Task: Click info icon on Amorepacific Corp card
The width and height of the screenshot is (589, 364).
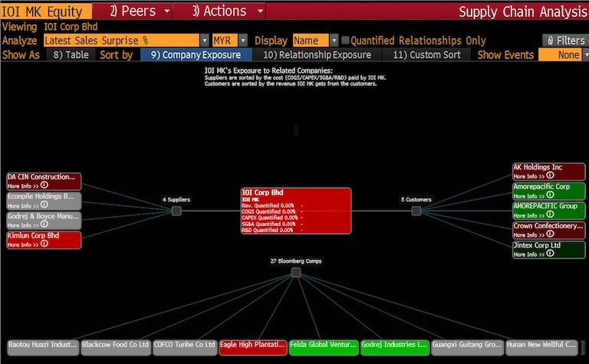Action: [551, 195]
